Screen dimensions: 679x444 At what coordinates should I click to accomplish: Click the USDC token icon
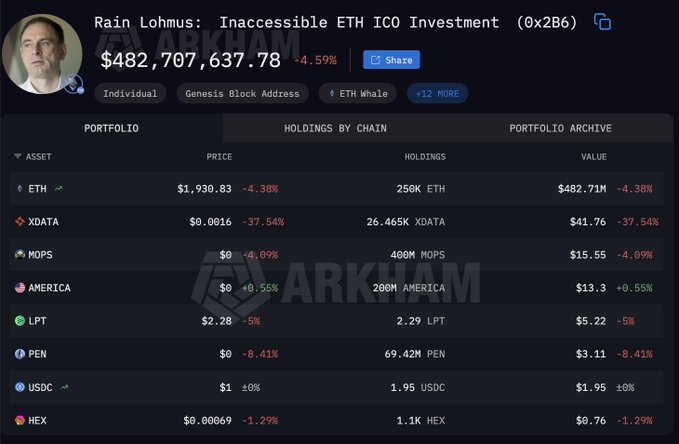[19, 387]
